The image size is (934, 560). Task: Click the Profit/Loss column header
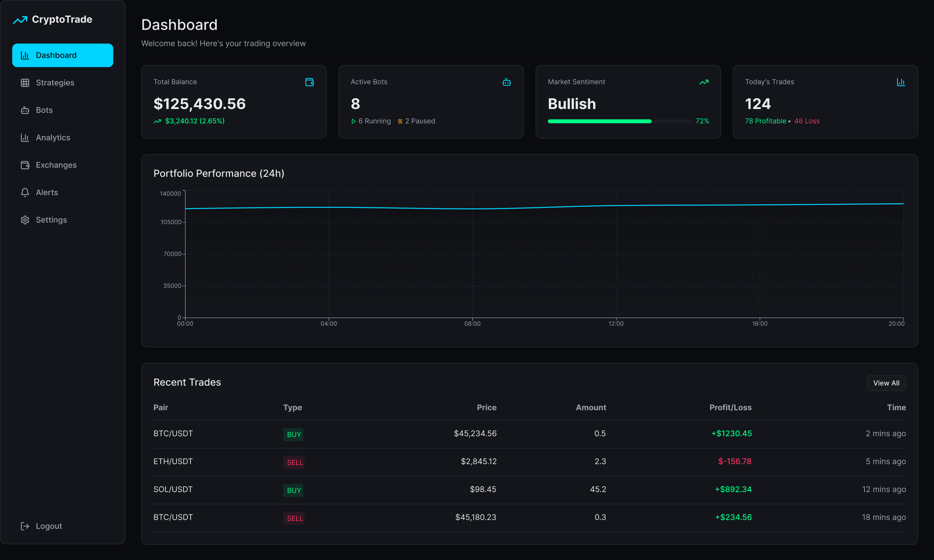pyautogui.click(x=730, y=408)
